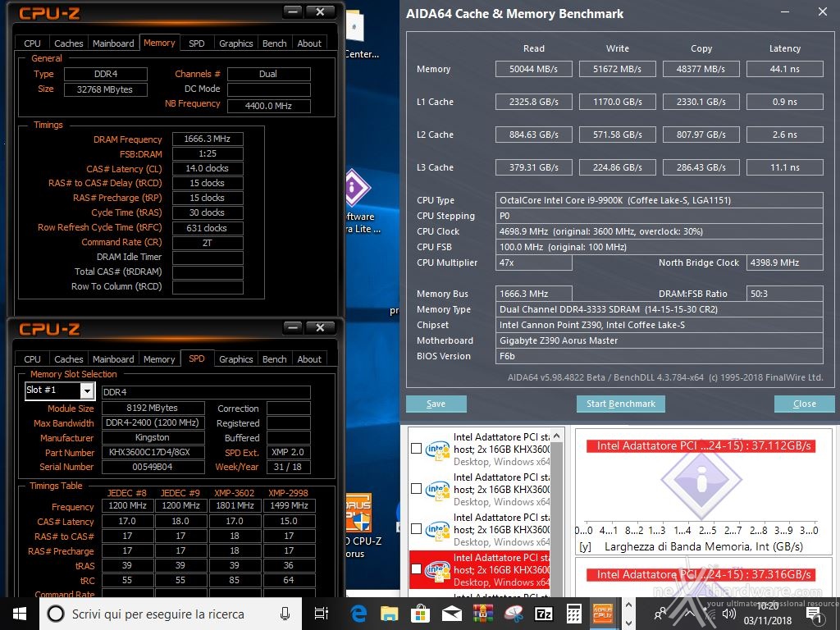The height and width of the screenshot is (630, 840).
Task: Click the red chart bar showing 37.112GB/s
Action: click(701, 445)
